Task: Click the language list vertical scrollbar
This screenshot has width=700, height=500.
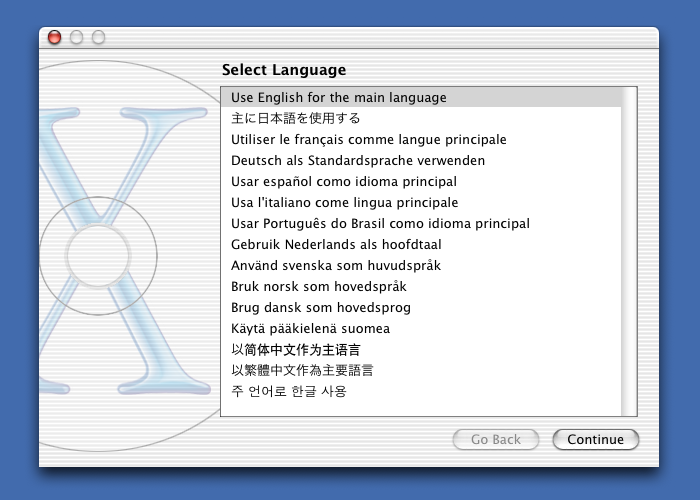Action: (629, 251)
